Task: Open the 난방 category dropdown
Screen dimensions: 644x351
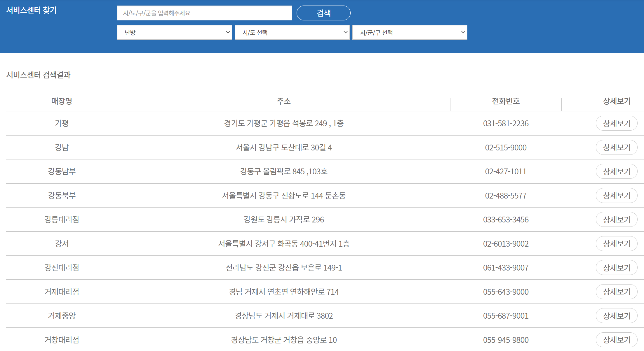Action: point(174,32)
